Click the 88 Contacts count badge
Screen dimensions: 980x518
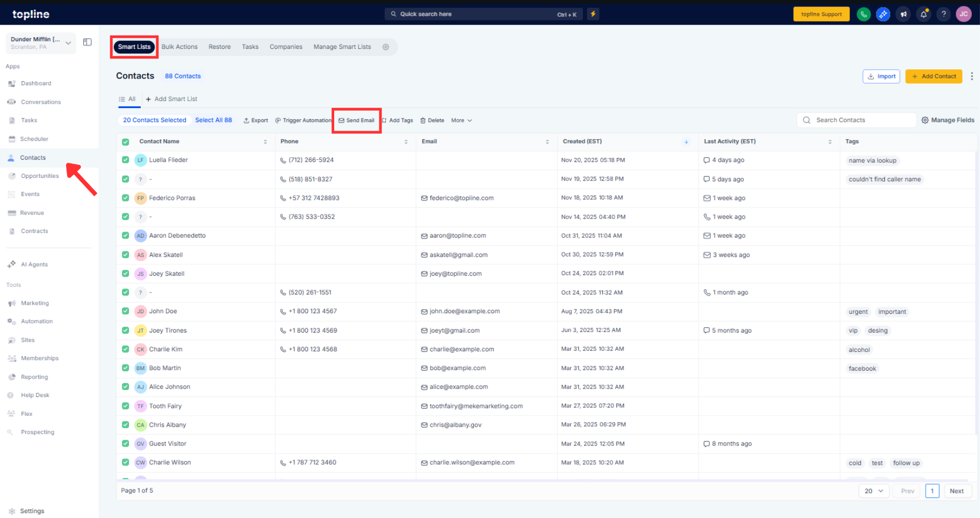point(183,76)
